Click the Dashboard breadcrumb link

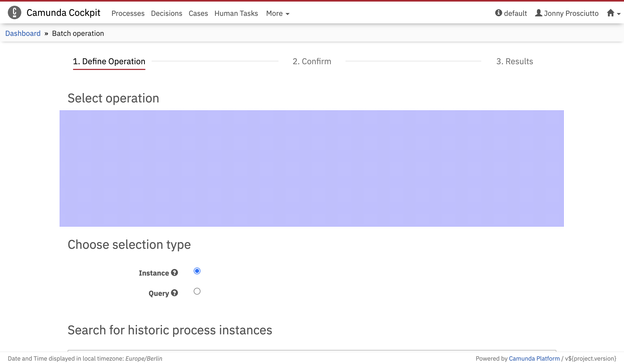23,33
